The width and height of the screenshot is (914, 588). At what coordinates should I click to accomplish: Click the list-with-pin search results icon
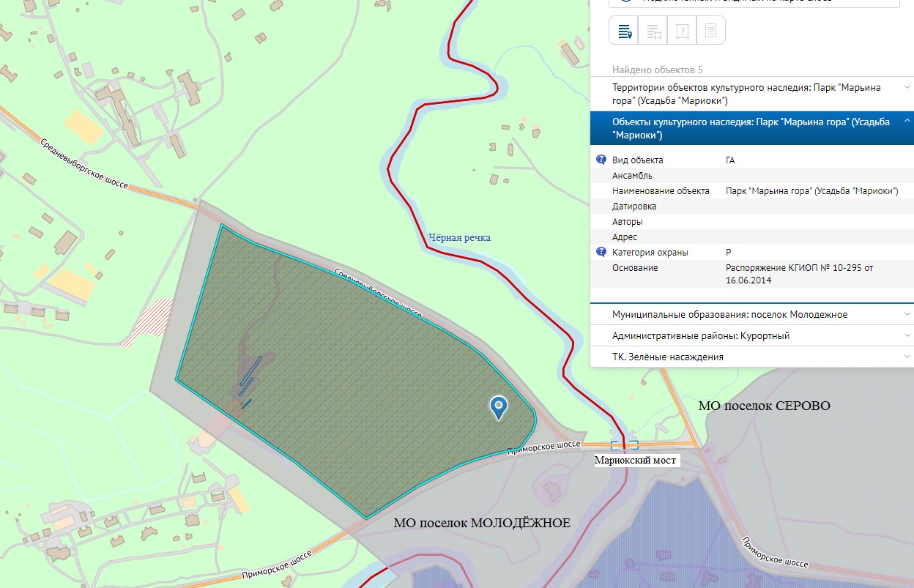[x=624, y=31]
